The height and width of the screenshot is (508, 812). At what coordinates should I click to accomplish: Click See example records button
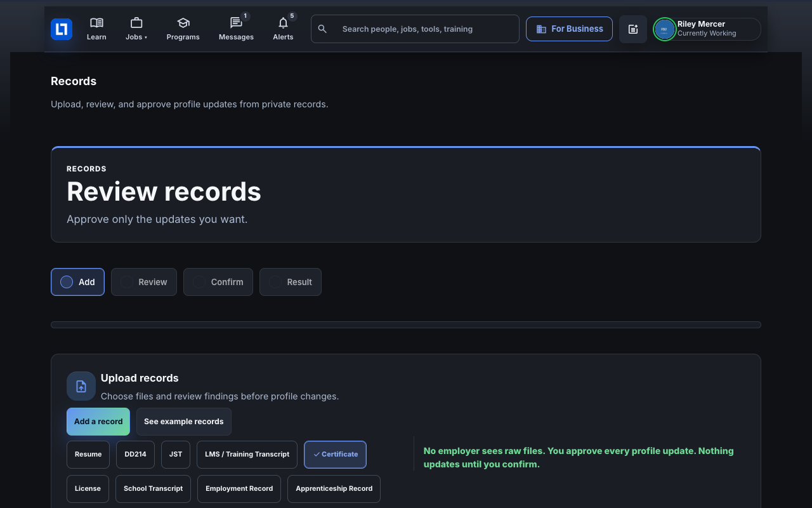point(184,422)
